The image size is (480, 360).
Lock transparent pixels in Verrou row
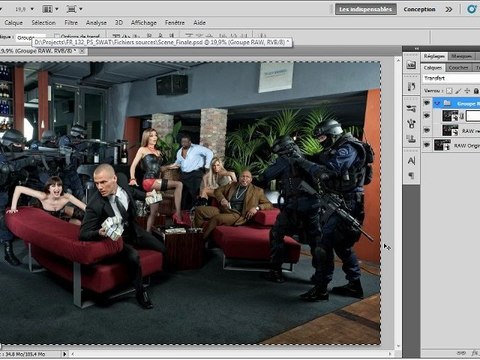[449, 91]
